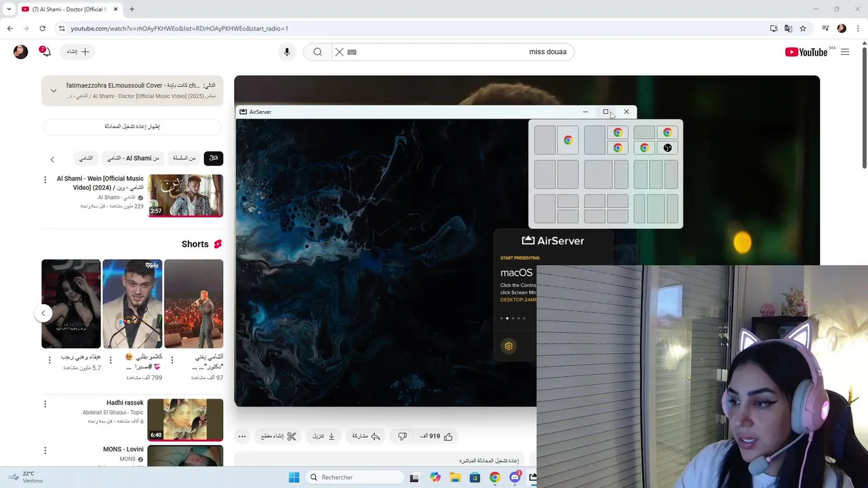Screen dimensions: 868x488
Task: Translate this page icon in address bar
Action: tap(788, 28)
